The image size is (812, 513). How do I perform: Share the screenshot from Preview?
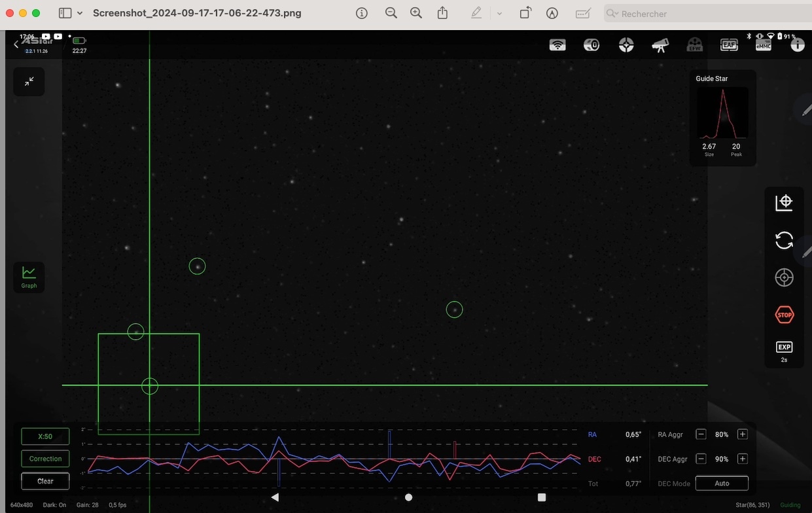443,13
